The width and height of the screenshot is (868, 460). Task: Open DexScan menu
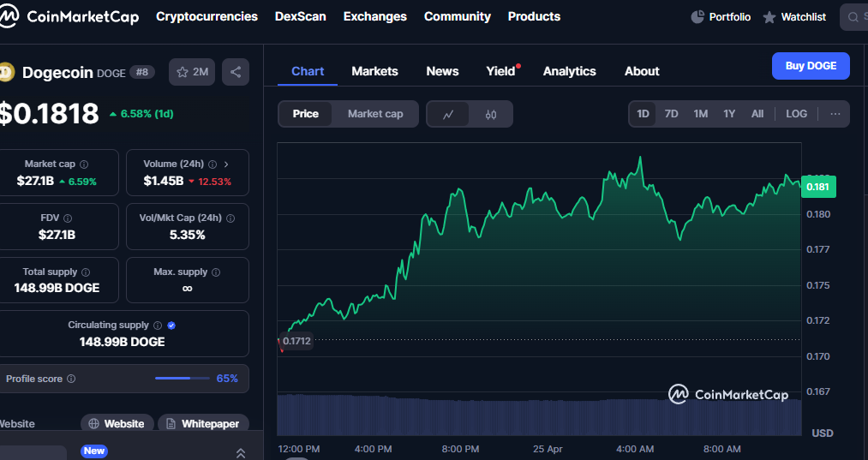301,16
